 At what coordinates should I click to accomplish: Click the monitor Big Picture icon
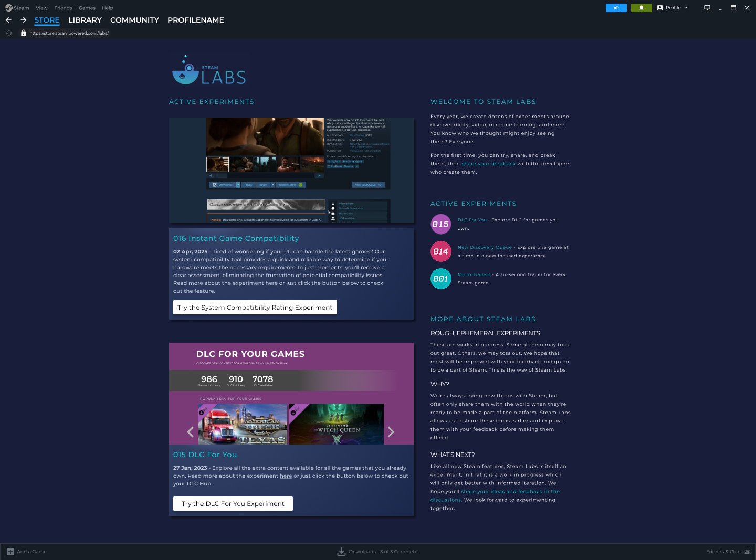(707, 8)
